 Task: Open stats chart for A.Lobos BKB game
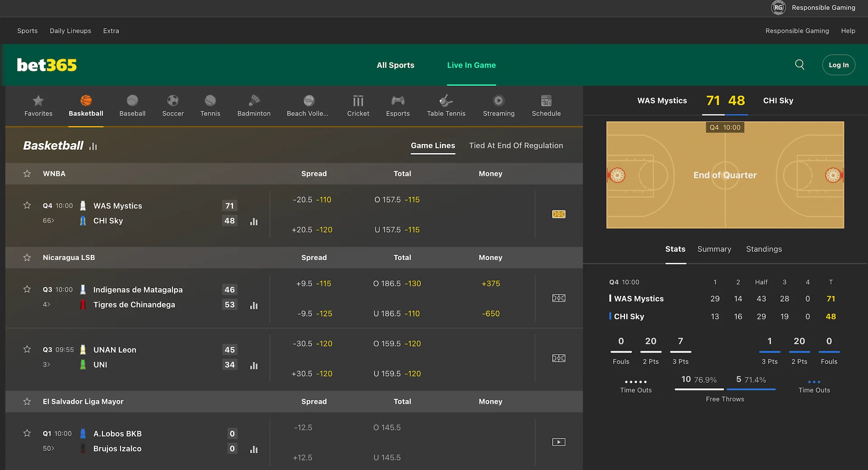pos(254,450)
